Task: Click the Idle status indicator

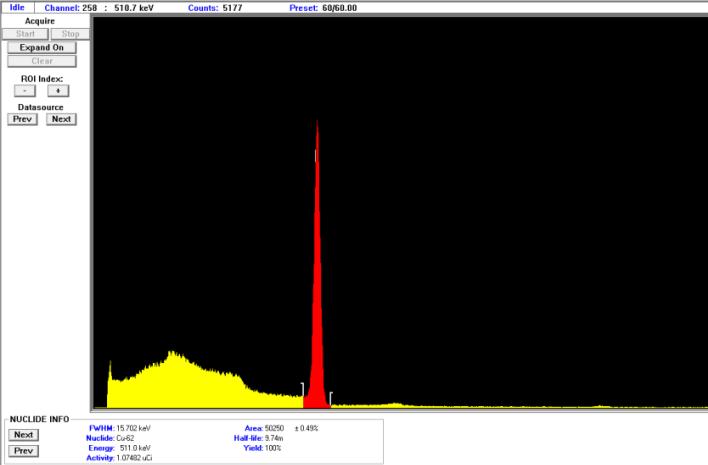Action: (x=17, y=8)
